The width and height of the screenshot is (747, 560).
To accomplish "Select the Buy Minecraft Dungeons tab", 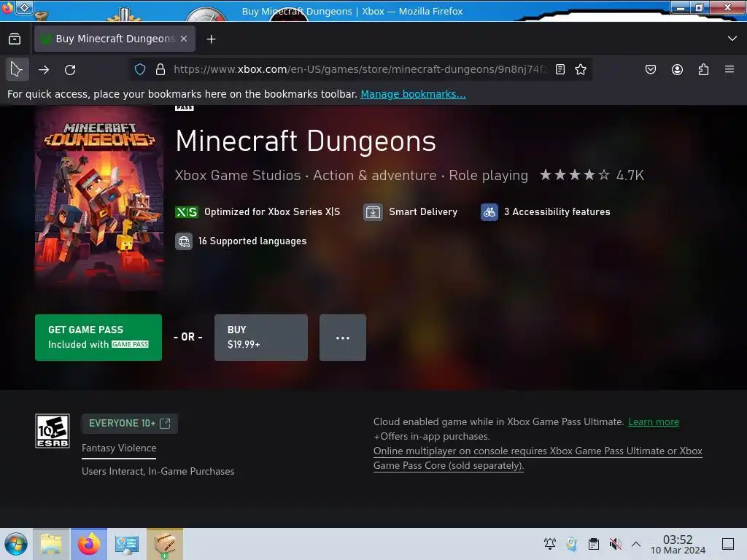I will (115, 39).
